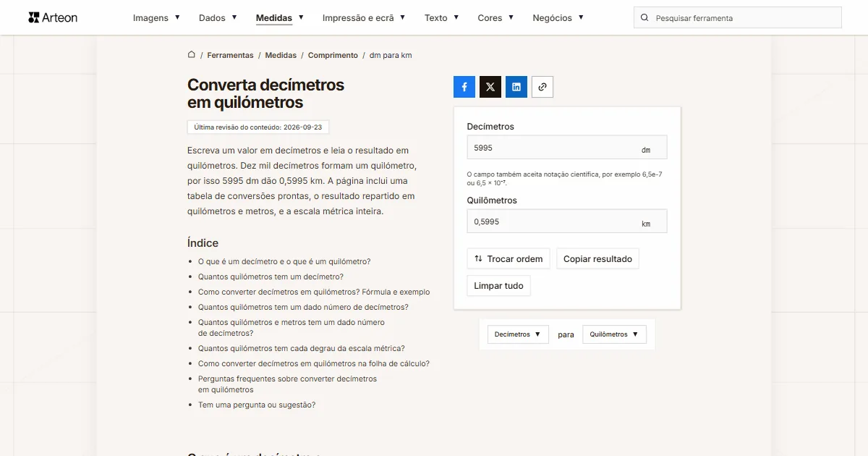Open the source unit Decímetros dropdown
Screen dimensions: 868x456
[518, 334]
